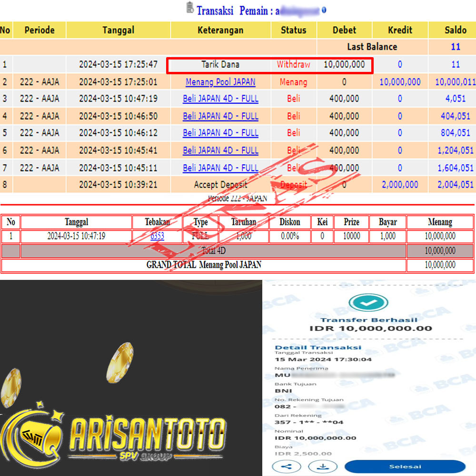The height and width of the screenshot is (476, 476).
Task: Click the date 2024-03-15 17:25:47
Action: (118, 64)
